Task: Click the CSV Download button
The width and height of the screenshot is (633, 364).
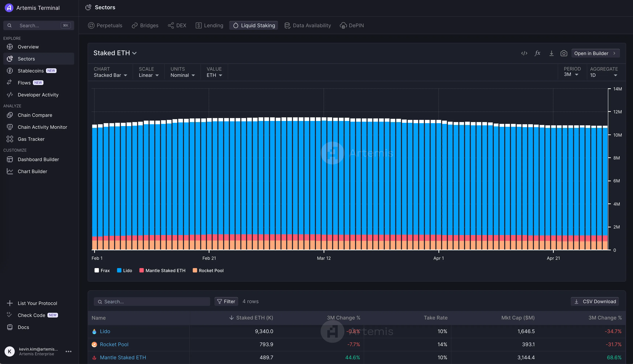Action: (595, 302)
